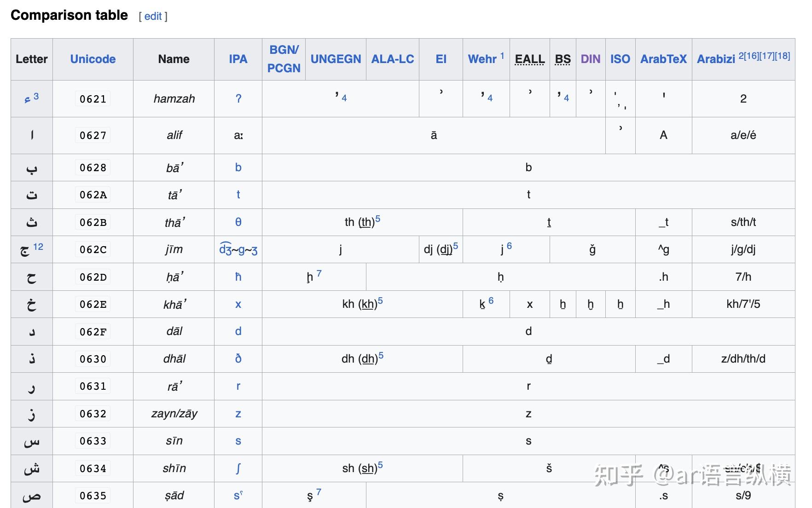Select the name hamzah in the table

pos(174,98)
